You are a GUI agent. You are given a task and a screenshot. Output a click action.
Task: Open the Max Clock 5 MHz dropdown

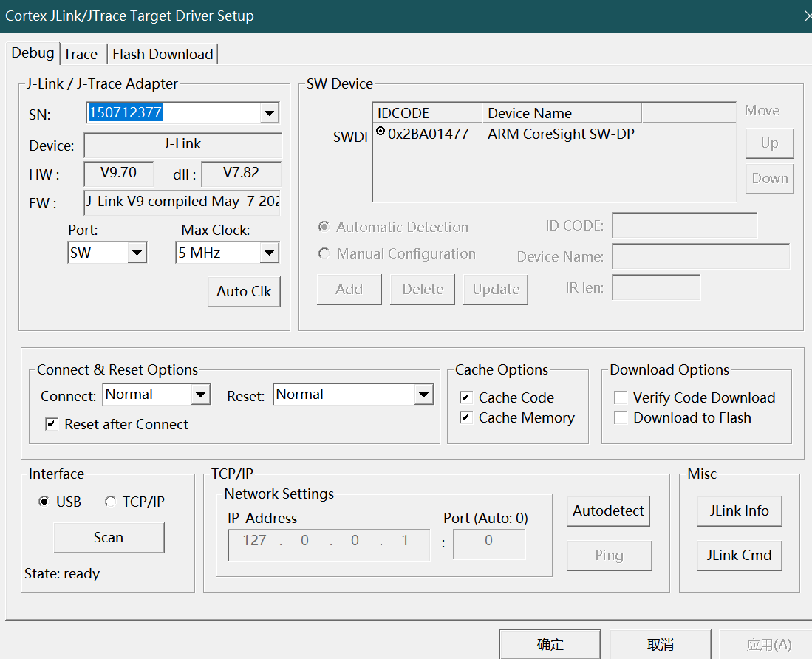coord(269,253)
